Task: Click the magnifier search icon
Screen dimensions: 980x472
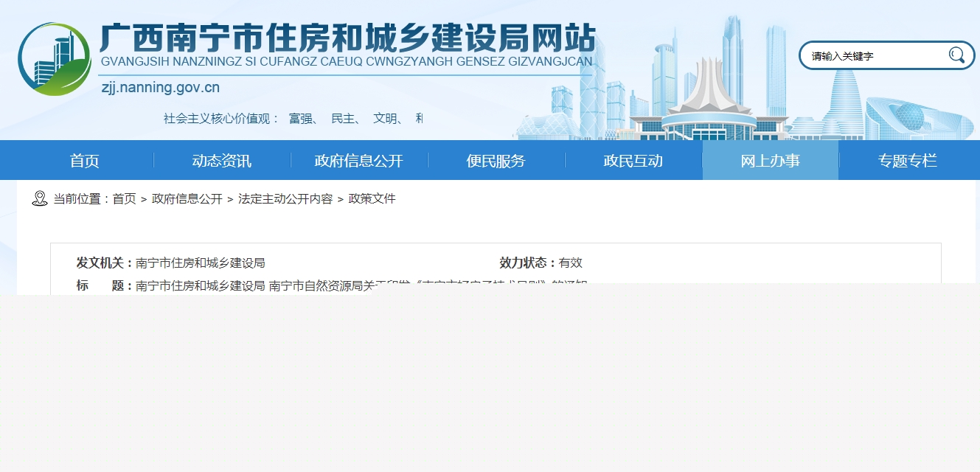Action: 956,55
